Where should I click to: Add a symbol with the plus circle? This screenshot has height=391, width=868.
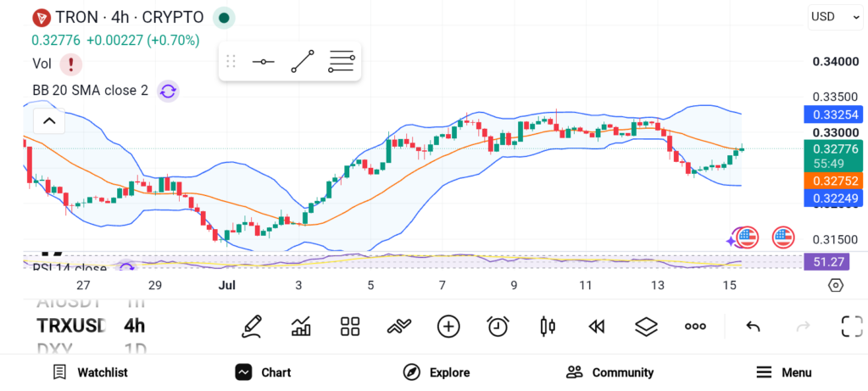coord(448,327)
